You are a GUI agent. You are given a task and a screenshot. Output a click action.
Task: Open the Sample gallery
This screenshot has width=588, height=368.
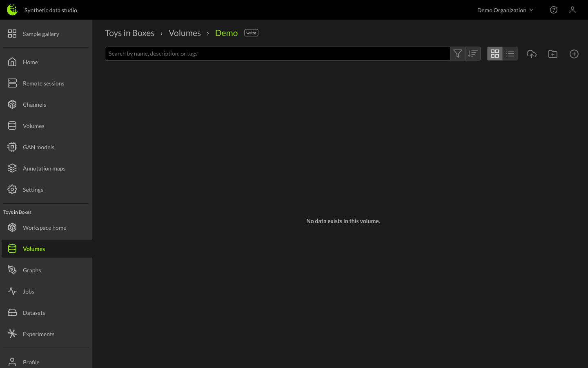point(41,34)
